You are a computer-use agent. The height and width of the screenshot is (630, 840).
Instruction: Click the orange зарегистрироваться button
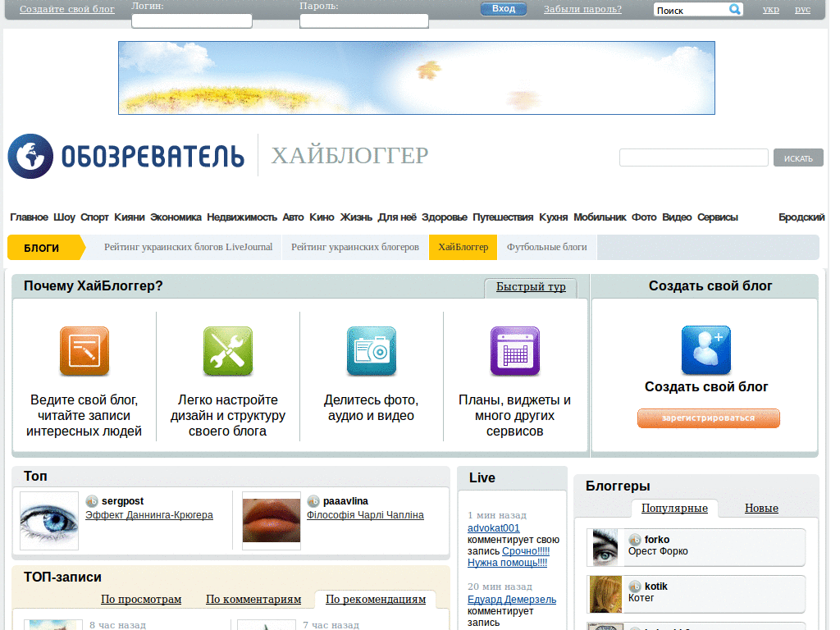coord(708,418)
